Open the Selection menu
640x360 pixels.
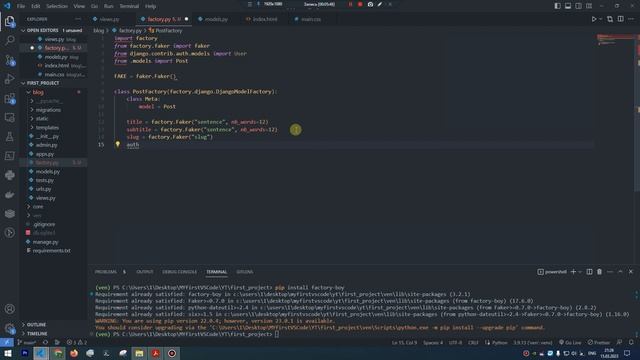pyautogui.click(x=57, y=6)
